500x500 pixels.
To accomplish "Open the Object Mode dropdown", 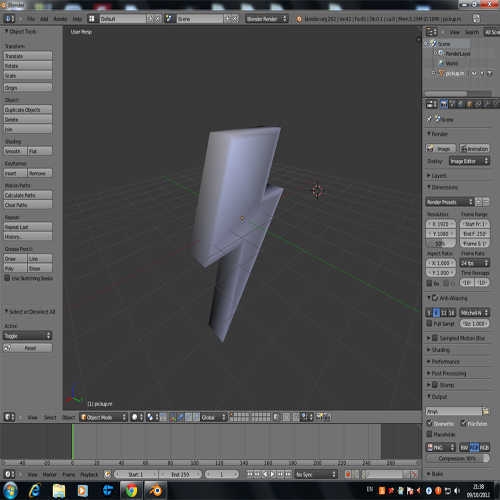I will coord(103,417).
